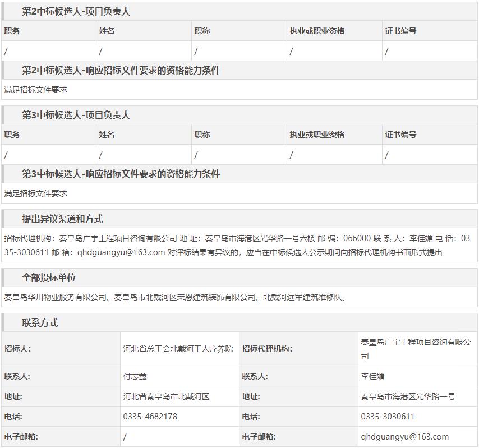The height and width of the screenshot is (448, 479).
Task: Click the 证书编号 column header under 第2中标候选人
Action: tap(400, 31)
